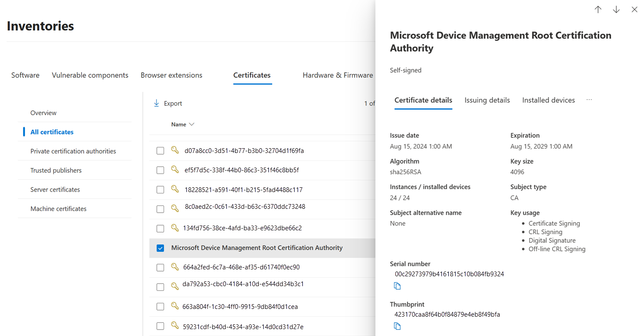Select checkbox for 59231cdf-b40d certificate
Screen dimensions: 644x336
point(160,327)
